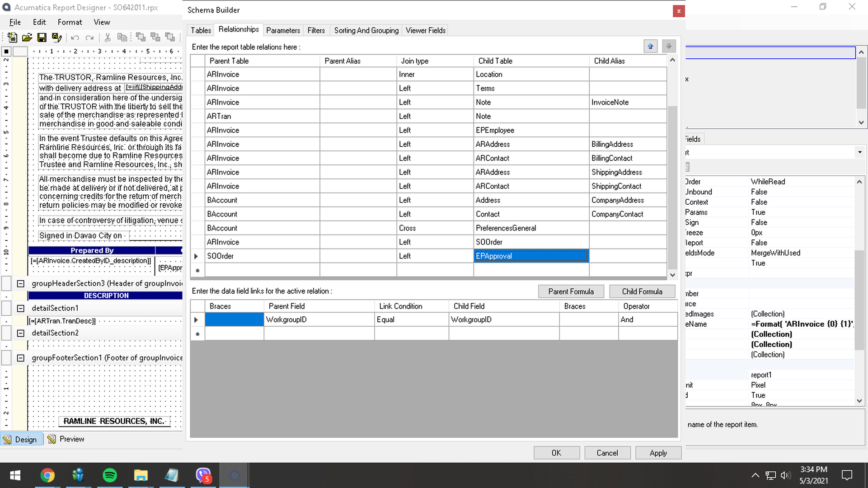Click the Save floppy disk icon

pos(42,38)
